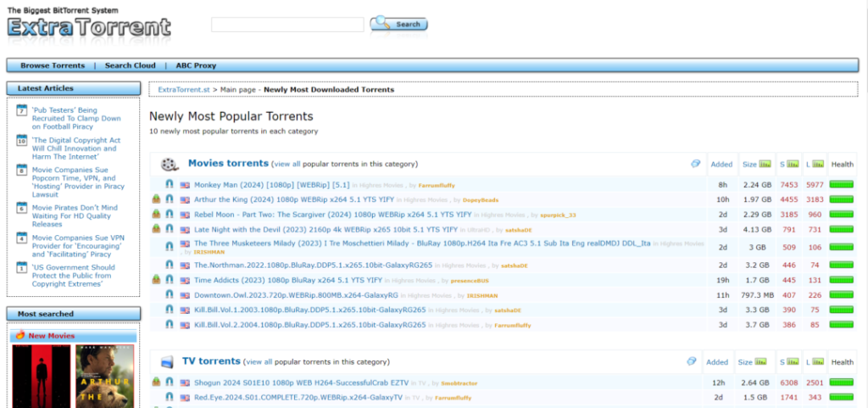Click torrent download icon for Time Addicts

point(157,280)
